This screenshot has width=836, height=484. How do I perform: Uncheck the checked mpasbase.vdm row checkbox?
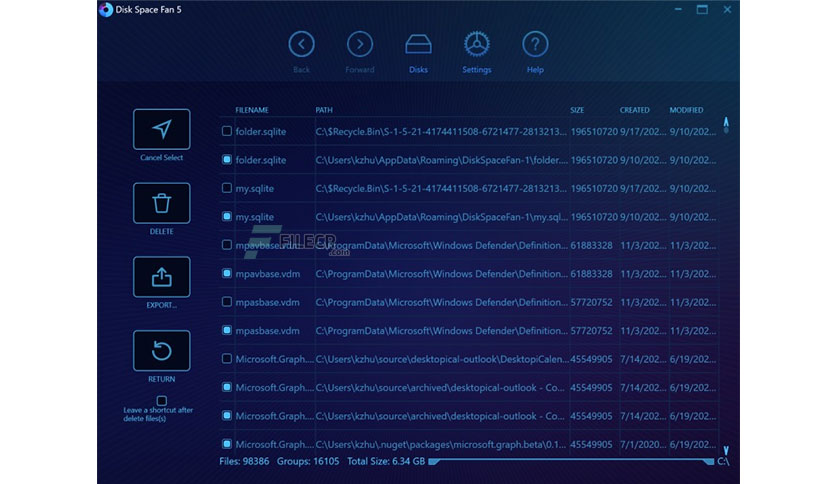[x=227, y=330]
